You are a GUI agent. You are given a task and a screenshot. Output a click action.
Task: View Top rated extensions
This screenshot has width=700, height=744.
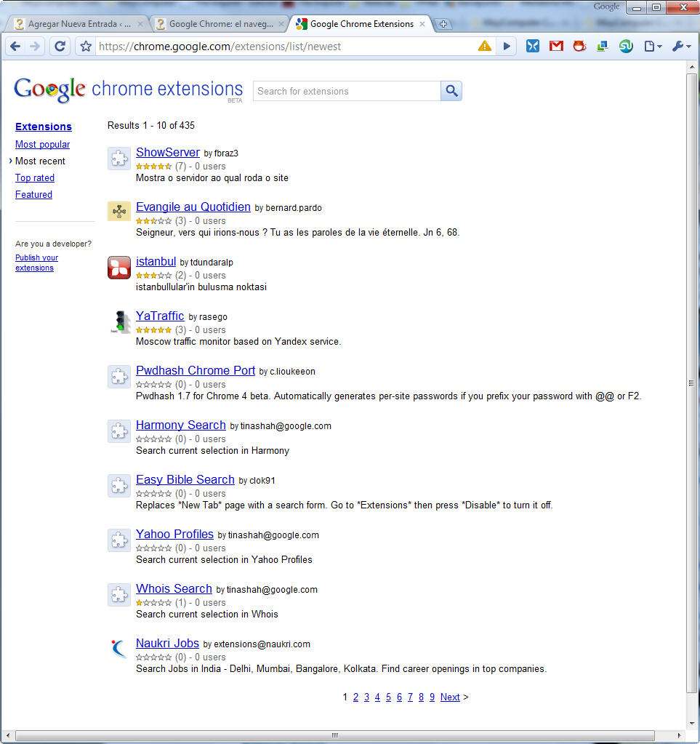point(35,177)
